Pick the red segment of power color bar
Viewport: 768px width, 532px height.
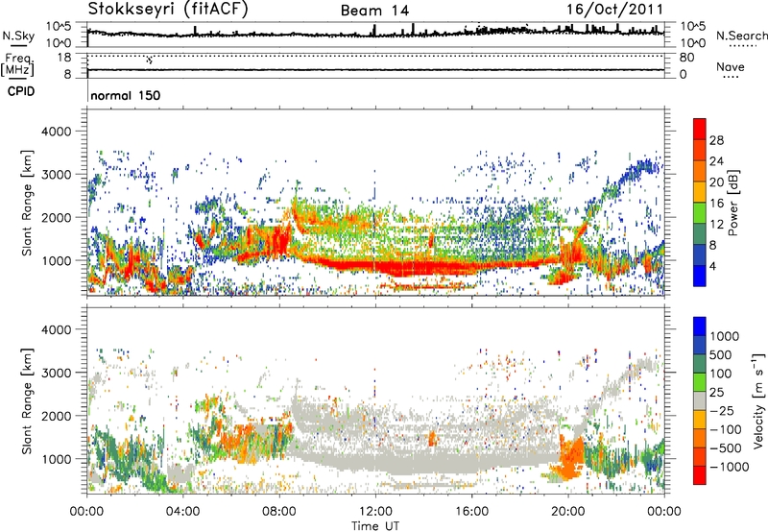[700, 129]
